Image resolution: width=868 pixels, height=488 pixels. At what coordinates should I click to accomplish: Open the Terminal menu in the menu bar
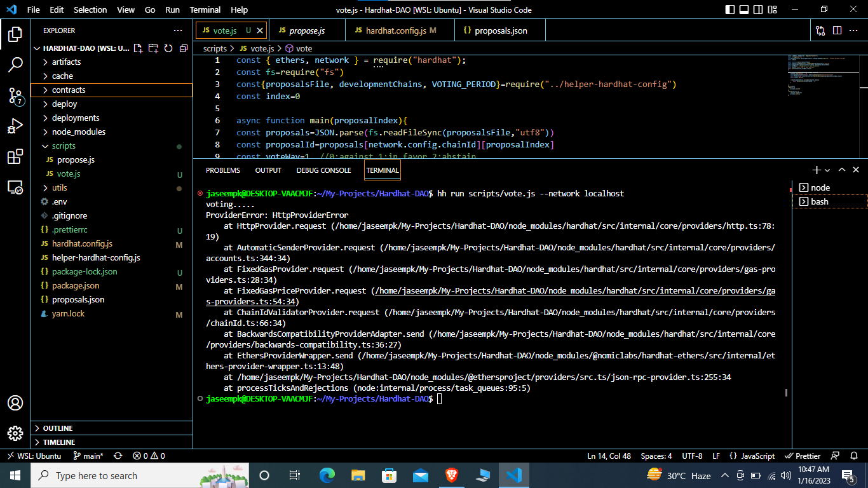click(x=205, y=10)
